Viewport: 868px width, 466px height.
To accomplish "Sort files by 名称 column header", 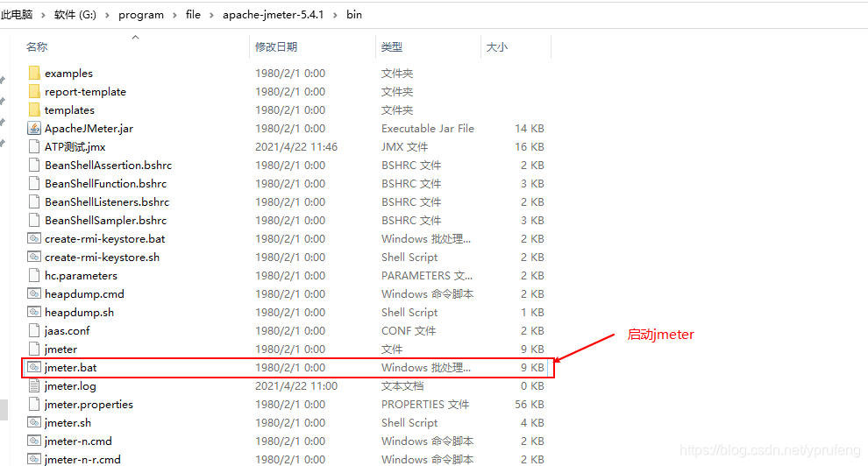I will (37, 47).
